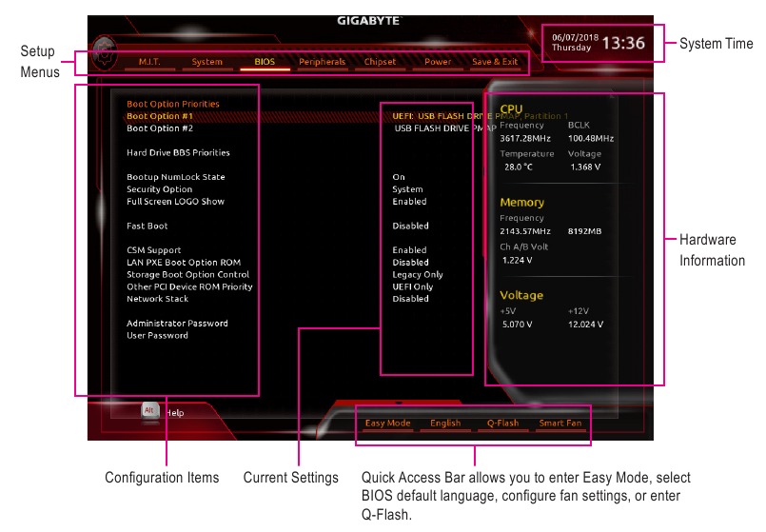Viewport: 766px width, 532px height.
Task: Open the Save & Exit tab
Action: click(495, 62)
